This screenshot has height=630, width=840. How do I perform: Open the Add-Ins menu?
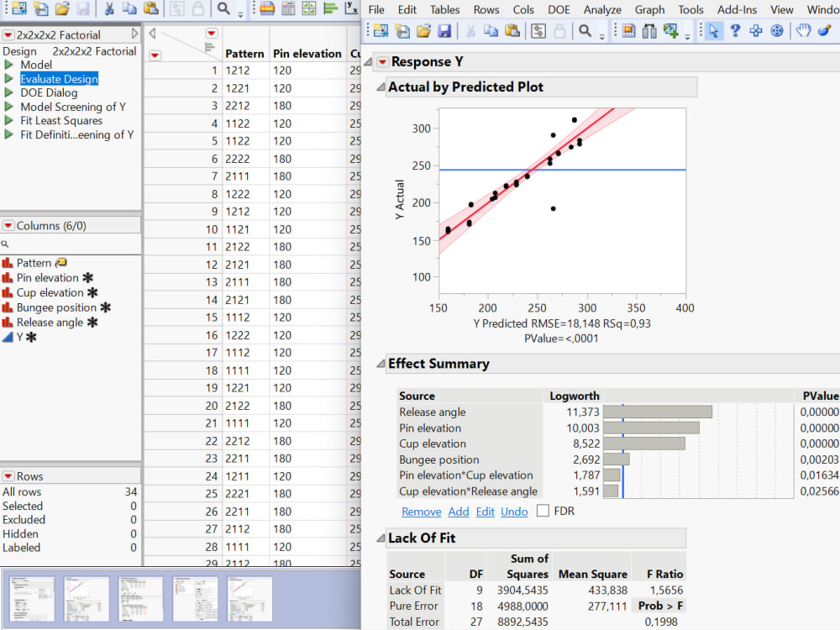[x=738, y=9]
